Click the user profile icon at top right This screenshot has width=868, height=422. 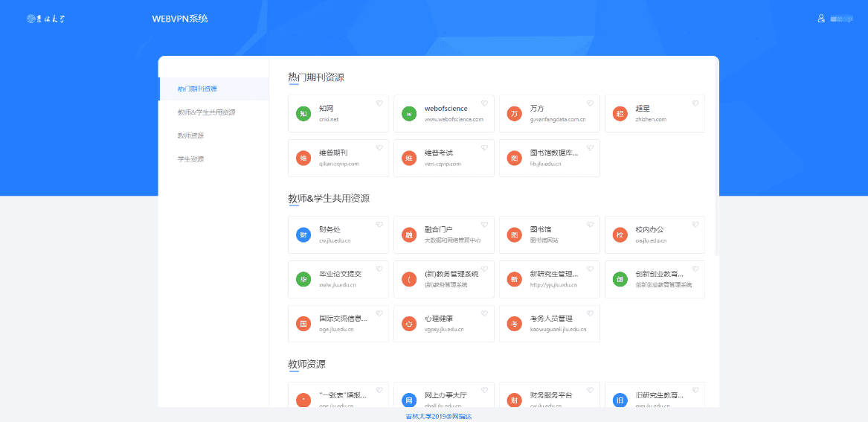tap(821, 19)
